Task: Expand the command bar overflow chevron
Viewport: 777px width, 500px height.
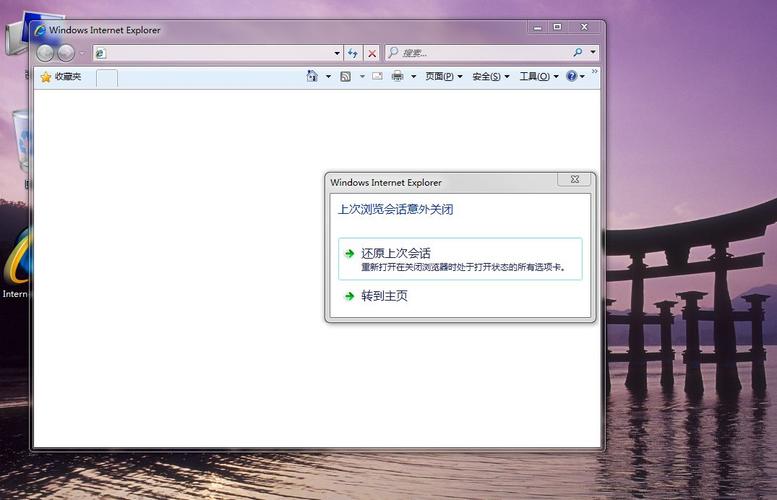Action: coord(594,72)
